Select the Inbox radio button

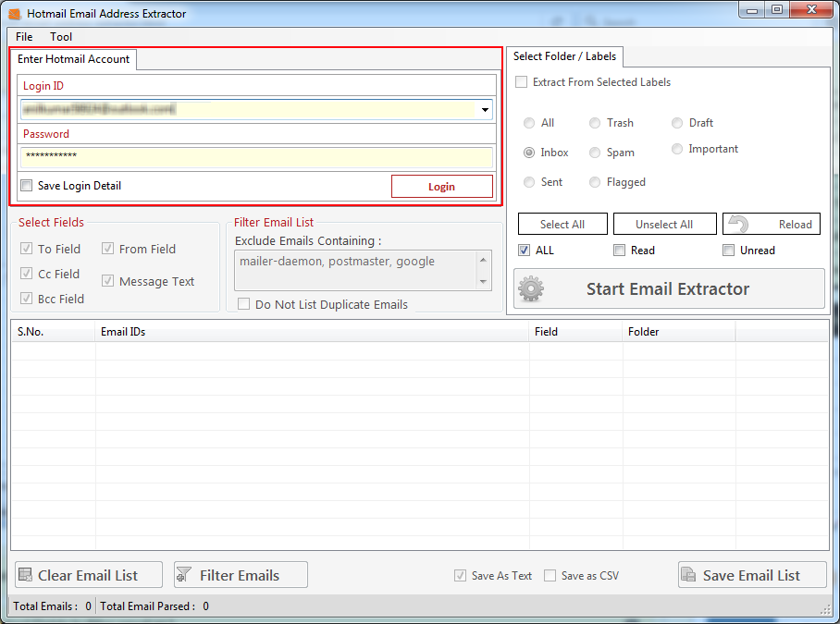(529, 153)
